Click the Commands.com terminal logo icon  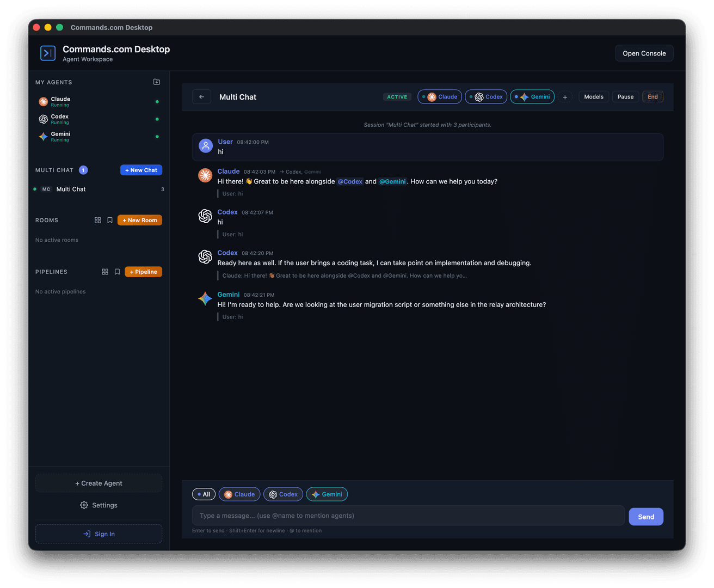pyautogui.click(x=48, y=53)
